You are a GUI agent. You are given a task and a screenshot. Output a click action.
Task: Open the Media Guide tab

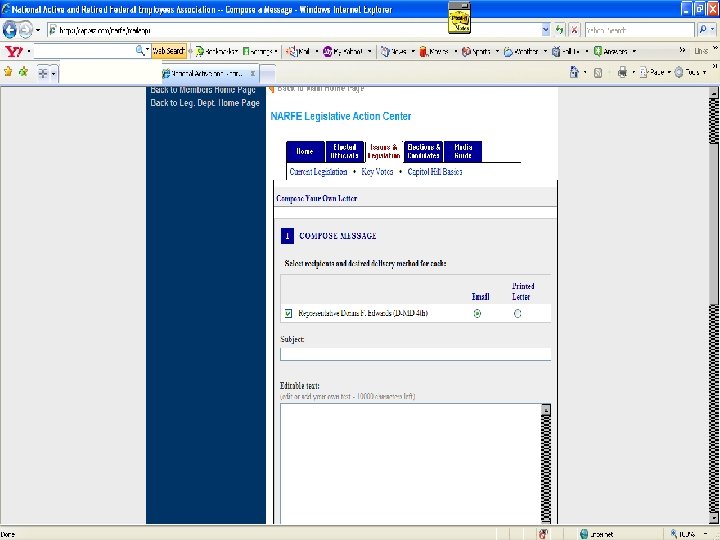click(463, 151)
